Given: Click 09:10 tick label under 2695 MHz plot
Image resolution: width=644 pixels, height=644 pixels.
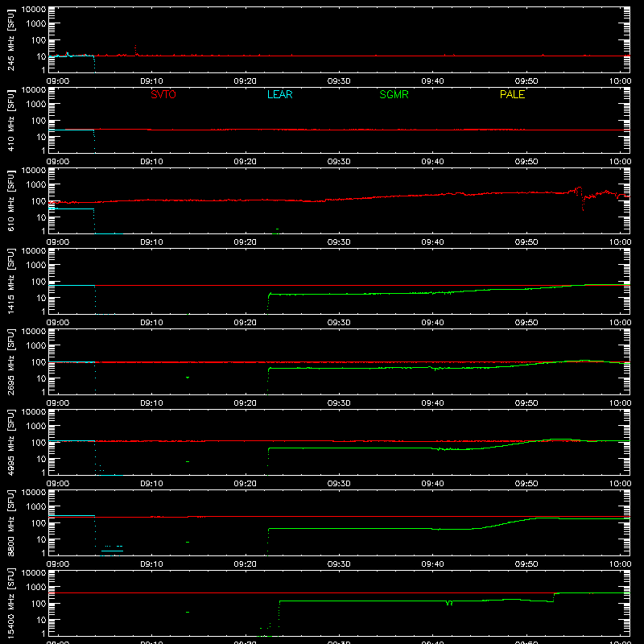Looking at the screenshot, I should tap(151, 403).
